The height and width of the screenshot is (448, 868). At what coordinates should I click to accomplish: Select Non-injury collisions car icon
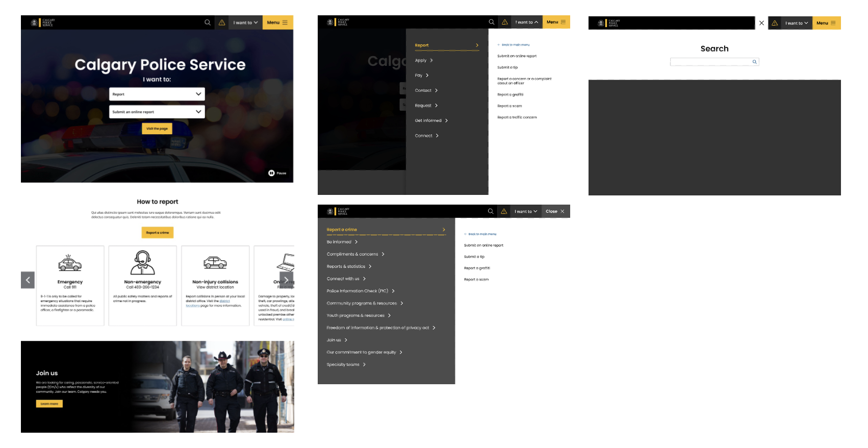(x=215, y=263)
